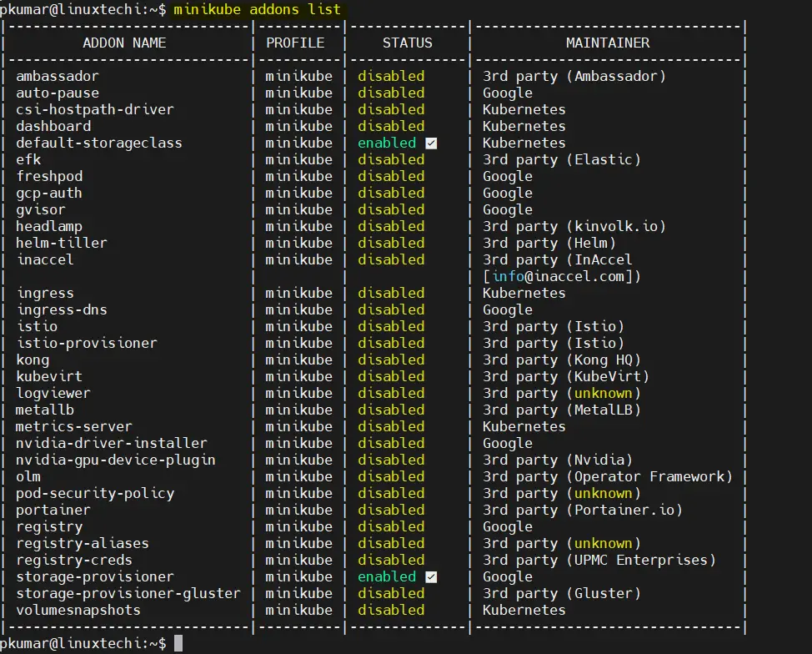Click the pkumar@linuxtechi prompt at top

tap(83, 9)
